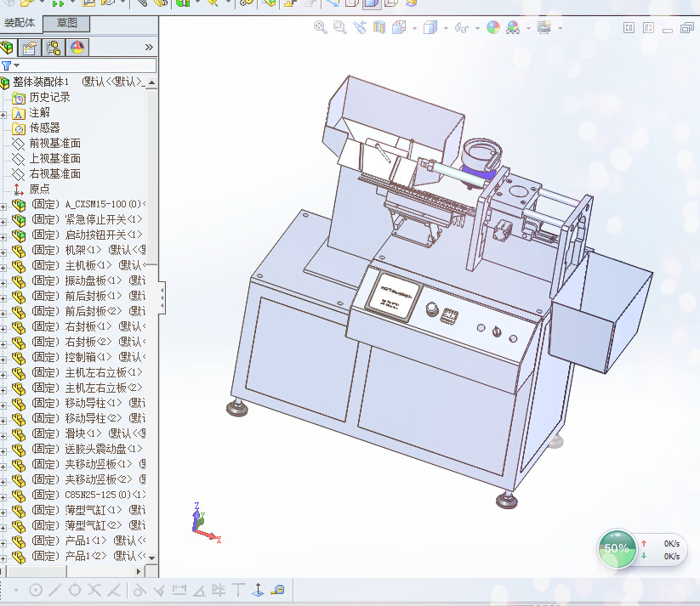This screenshot has height=606, width=700.
Task: Open Edit Appearance color ball
Action: (493, 28)
